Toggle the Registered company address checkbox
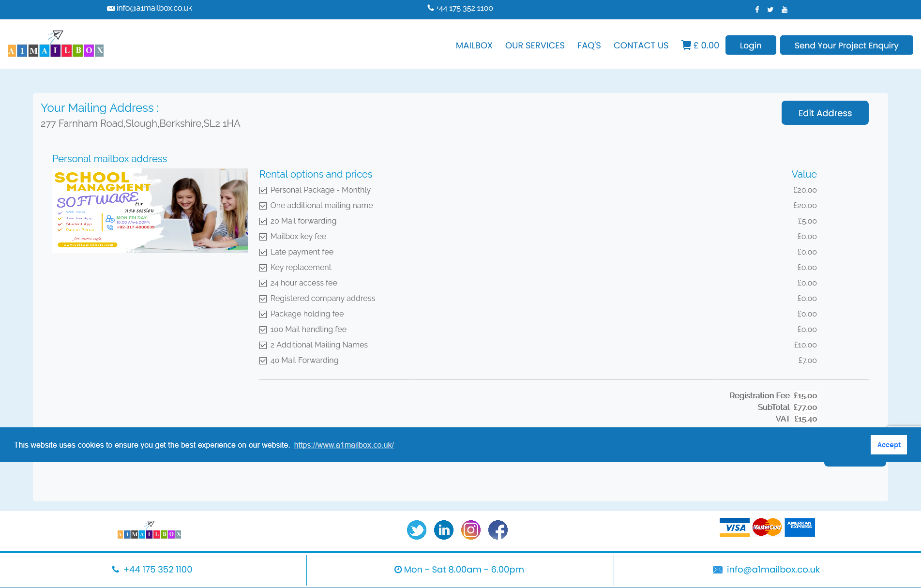Viewport: 921px width, 588px height. (x=263, y=299)
